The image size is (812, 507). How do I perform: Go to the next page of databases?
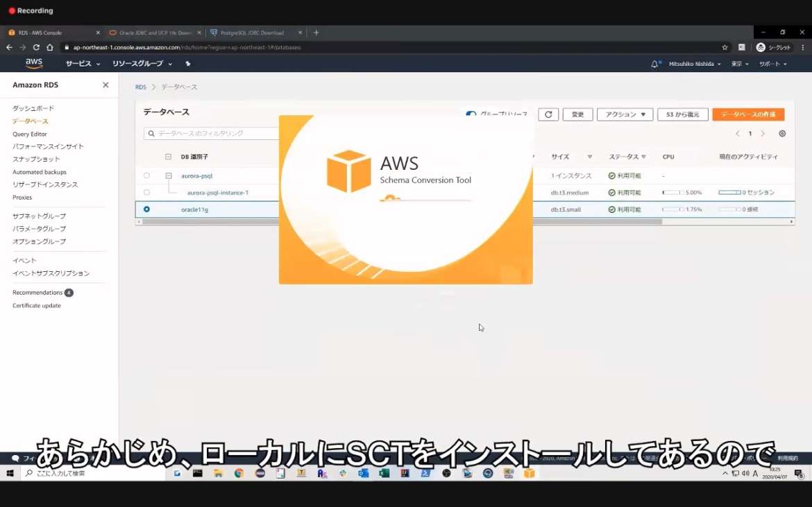tap(763, 133)
